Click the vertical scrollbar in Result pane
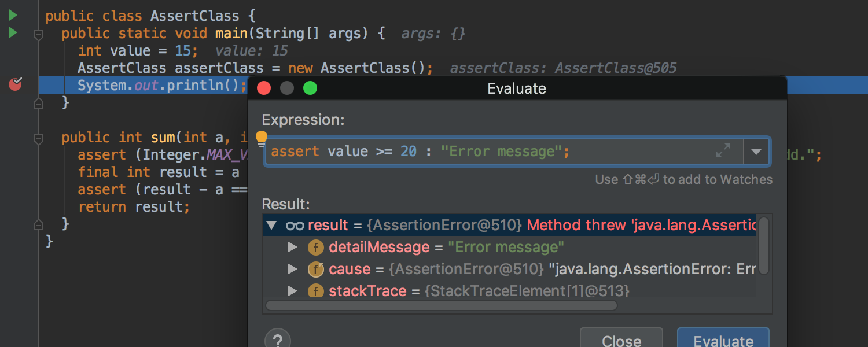 pos(764,246)
